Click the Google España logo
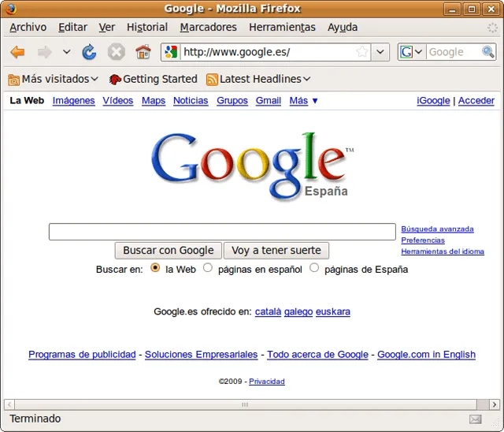Image resolution: width=504 pixels, height=432 pixels. click(x=252, y=166)
